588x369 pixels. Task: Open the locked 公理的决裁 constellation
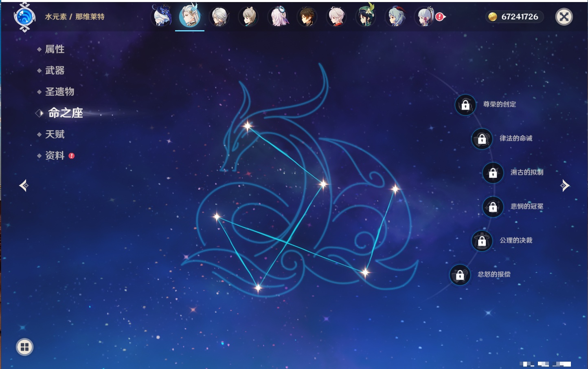pos(482,241)
